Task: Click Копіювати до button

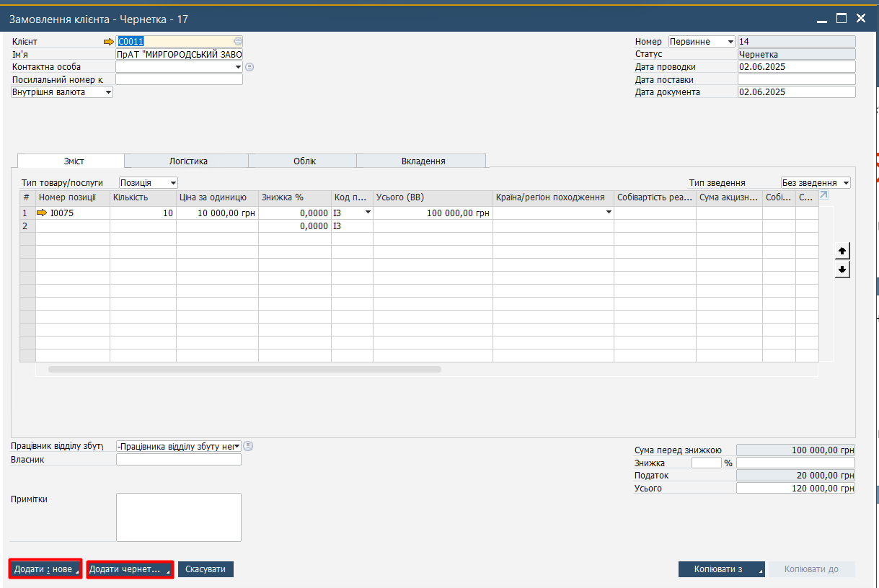Action: 812,569
